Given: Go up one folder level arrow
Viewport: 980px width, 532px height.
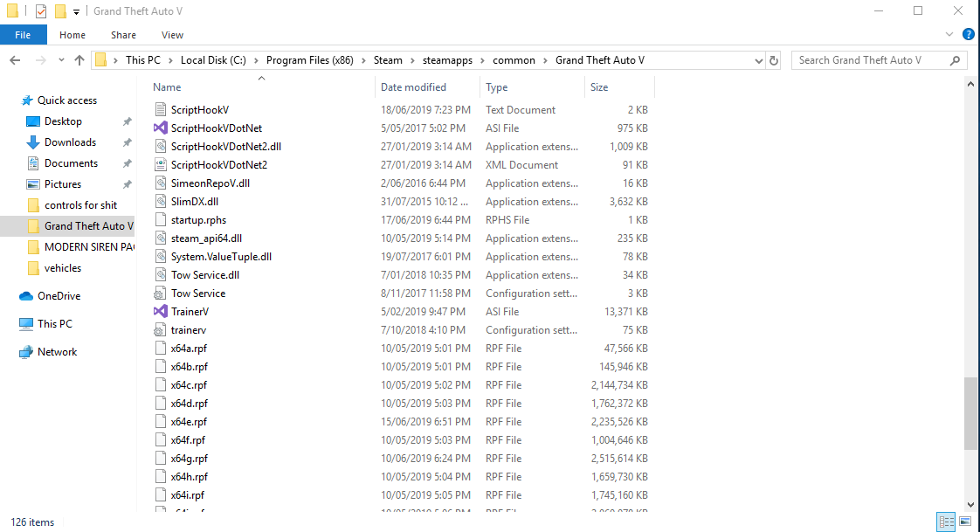Looking at the screenshot, I should [x=79, y=60].
